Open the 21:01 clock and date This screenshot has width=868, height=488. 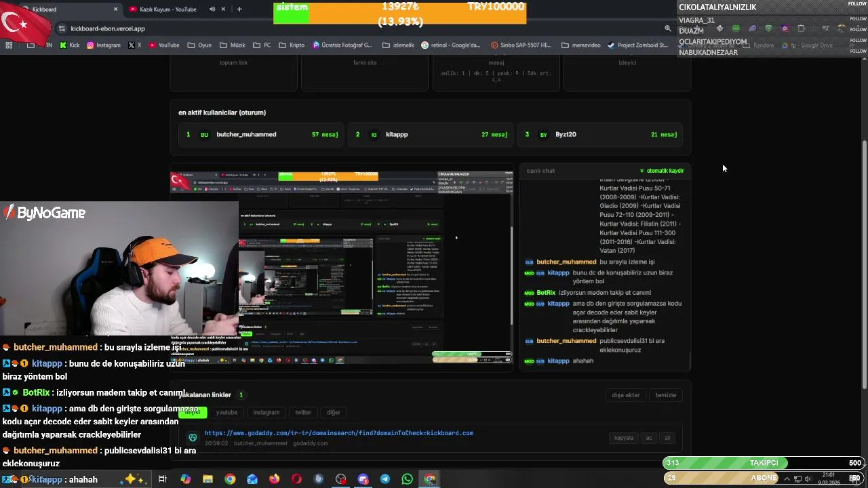pyautogui.click(x=829, y=479)
